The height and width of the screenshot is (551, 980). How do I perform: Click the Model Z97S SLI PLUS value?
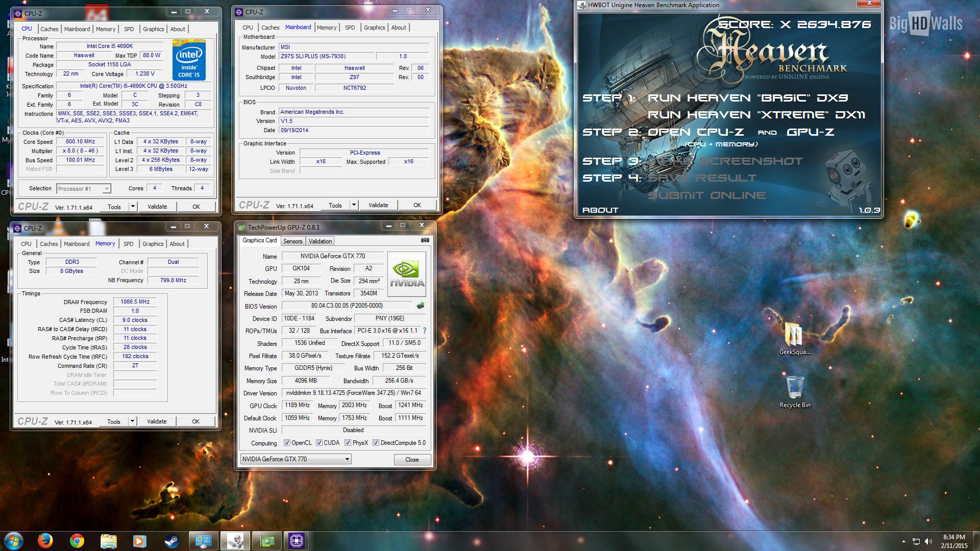click(x=327, y=57)
